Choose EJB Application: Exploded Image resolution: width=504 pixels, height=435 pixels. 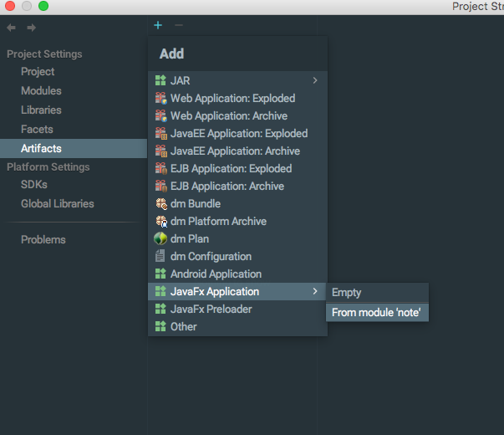point(237,168)
